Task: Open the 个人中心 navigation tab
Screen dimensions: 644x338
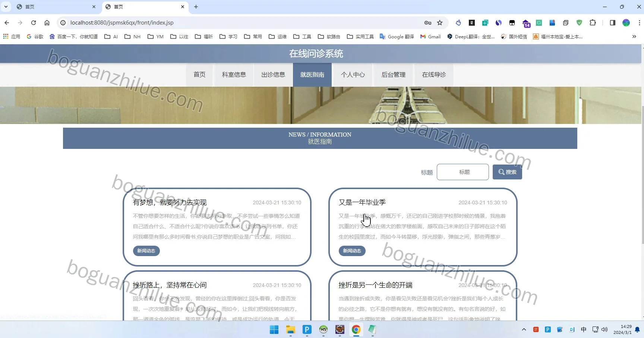Action: [x=353, y=75]
